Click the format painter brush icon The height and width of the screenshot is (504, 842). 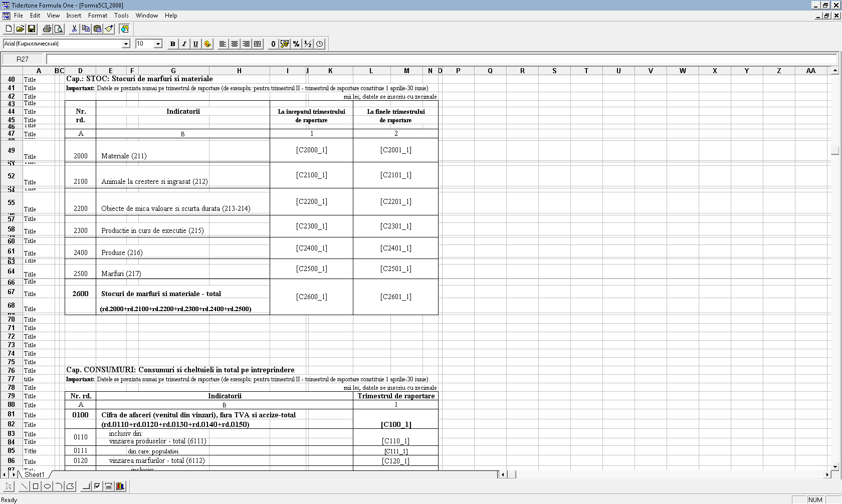click(109, 29)
